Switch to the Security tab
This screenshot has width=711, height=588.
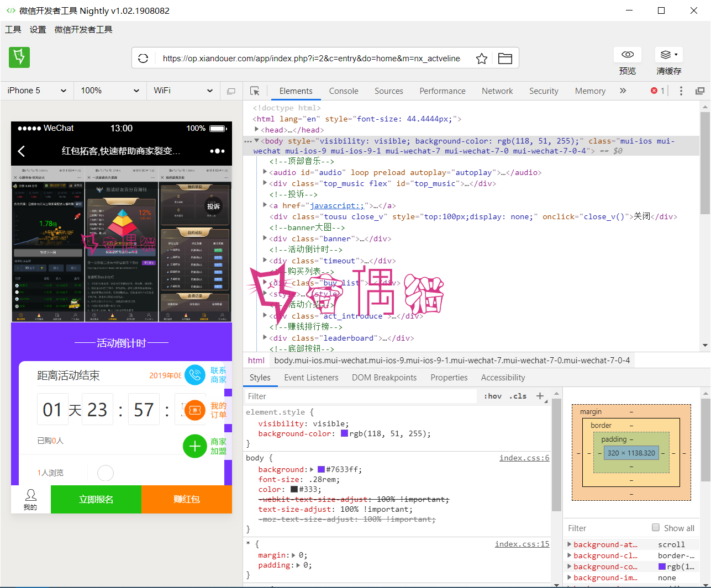click(544, 91)
